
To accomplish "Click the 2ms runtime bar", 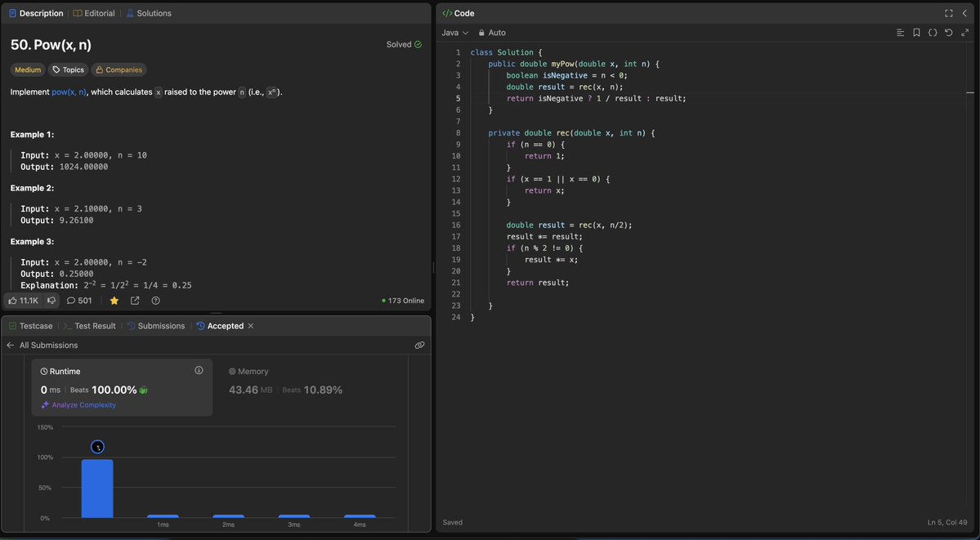I will pyautogui.click(x=228, y=516).
